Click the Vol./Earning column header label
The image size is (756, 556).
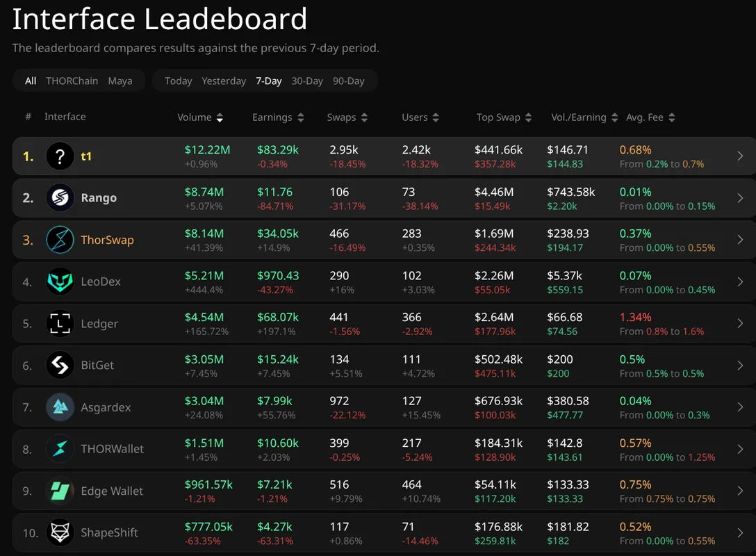tap(579, 117)
